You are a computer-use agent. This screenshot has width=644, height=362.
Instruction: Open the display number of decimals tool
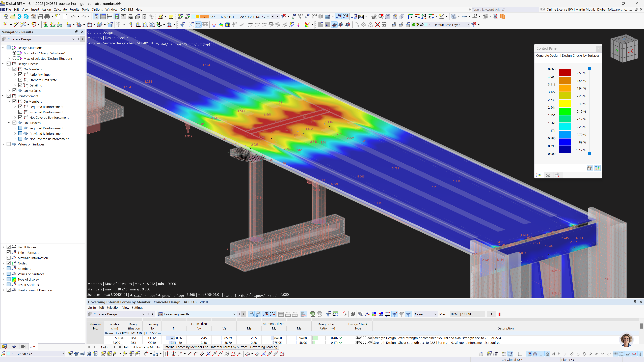(335, 314)
